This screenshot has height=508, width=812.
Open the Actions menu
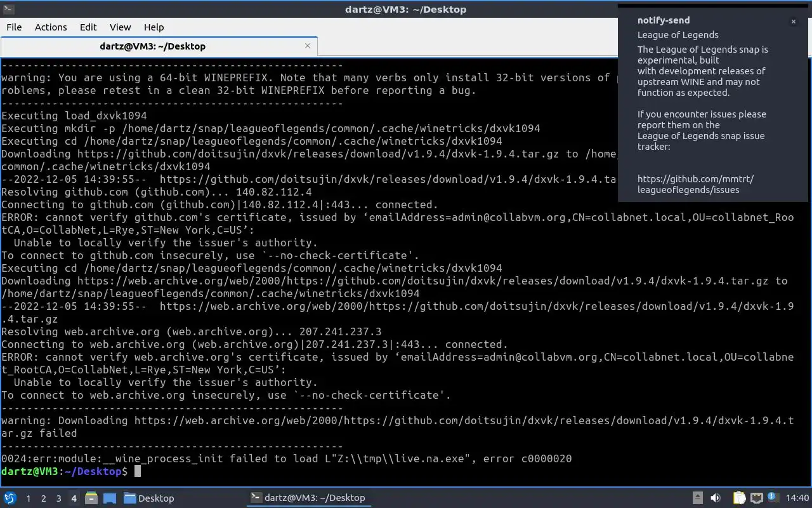[x=51, y=27]
